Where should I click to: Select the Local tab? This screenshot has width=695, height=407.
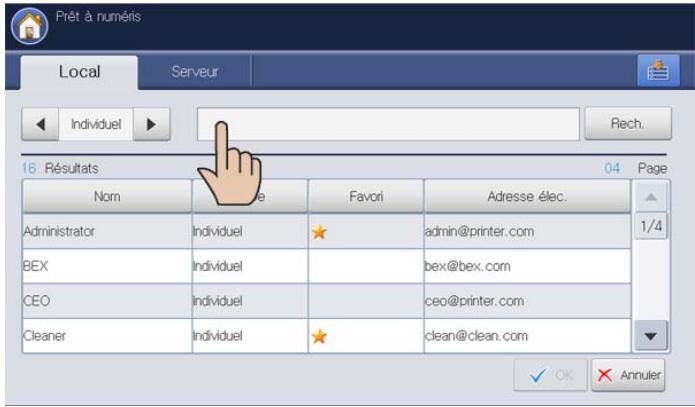pyautogui.click(x=81, y=72)
